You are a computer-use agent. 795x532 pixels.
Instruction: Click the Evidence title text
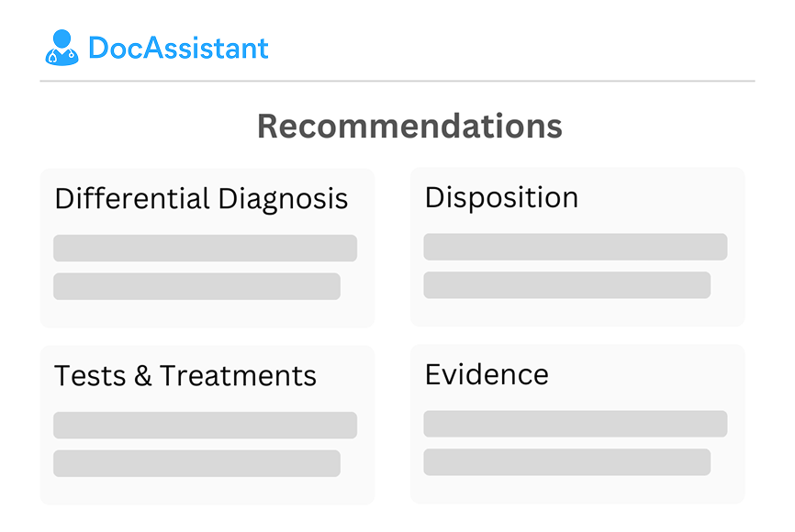487,374
